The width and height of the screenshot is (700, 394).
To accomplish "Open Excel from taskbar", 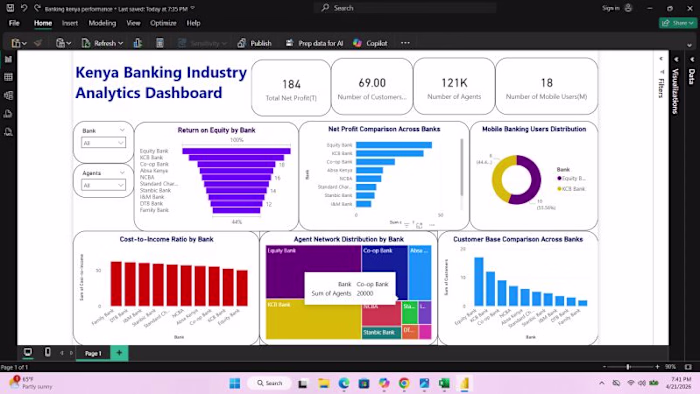I will point(444,383).
